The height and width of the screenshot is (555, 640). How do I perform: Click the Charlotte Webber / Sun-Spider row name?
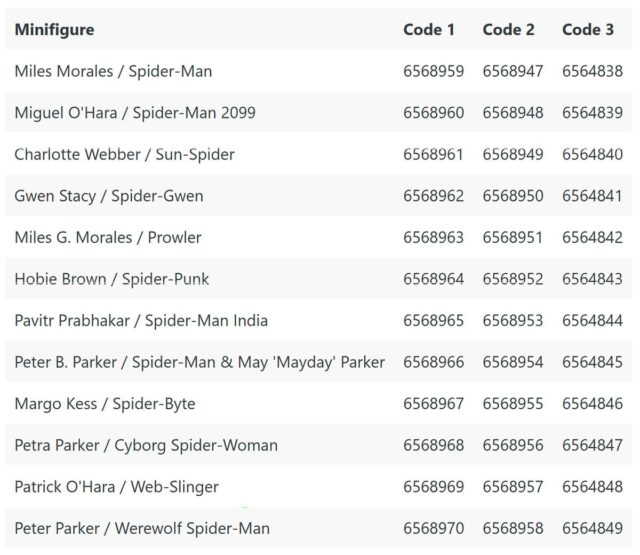tap(125, 154)
